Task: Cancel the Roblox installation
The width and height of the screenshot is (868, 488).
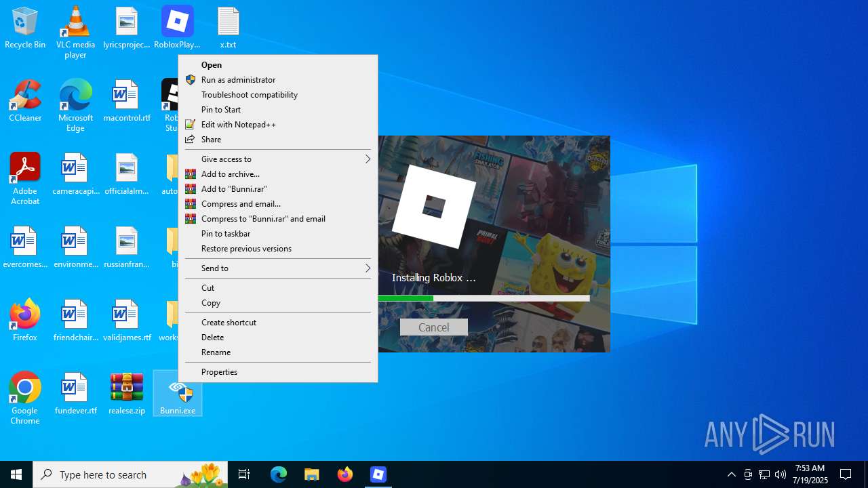Action: point(434,327)
